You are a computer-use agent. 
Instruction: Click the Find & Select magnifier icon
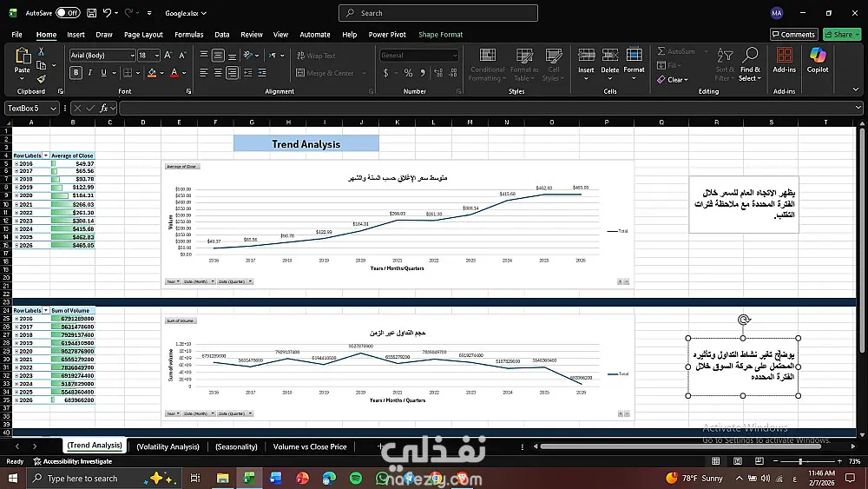click(750, 55)
